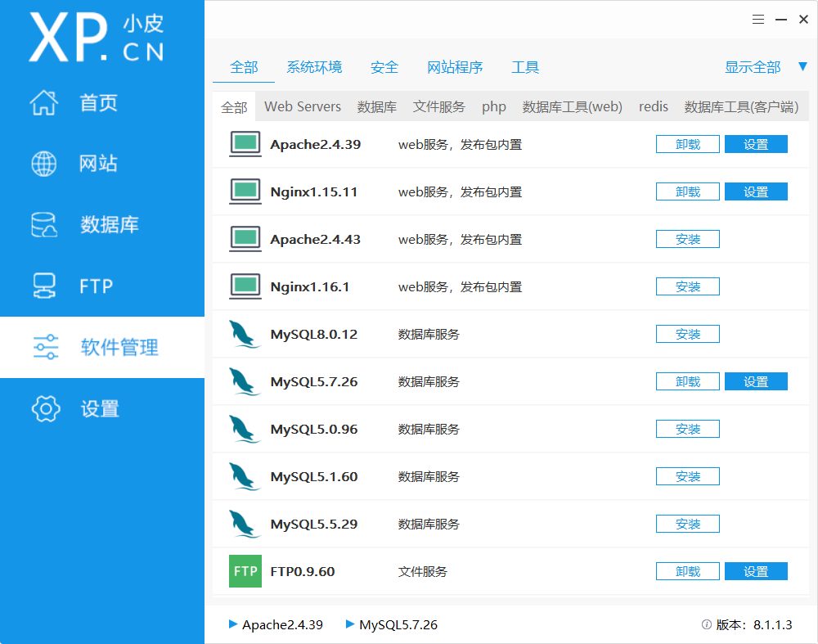Click status bar MySQL5.7.26 label
The height and width of the screenshot is (644, 818).
[x=398, y=624]
